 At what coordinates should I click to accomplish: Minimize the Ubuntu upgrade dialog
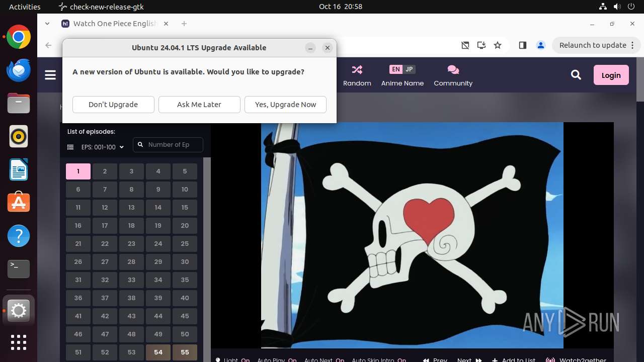(310, 48)
